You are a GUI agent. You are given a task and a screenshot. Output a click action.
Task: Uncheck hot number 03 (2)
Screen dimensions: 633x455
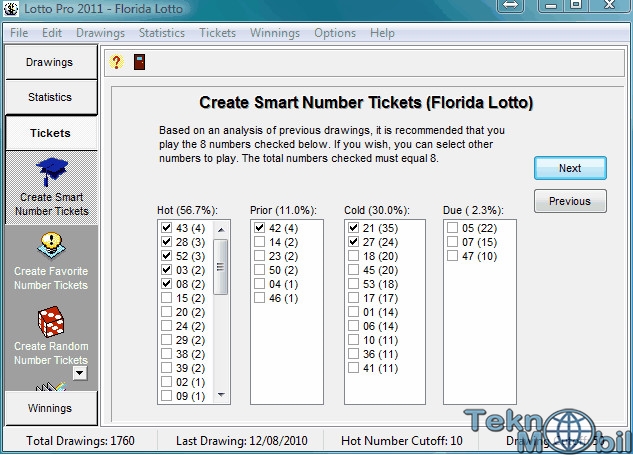click(x=166, y=270)
